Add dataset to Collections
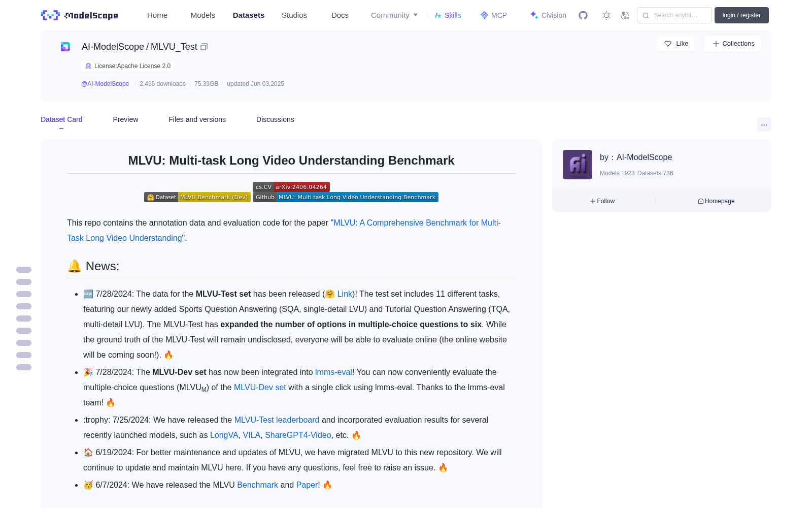Image resolution: width=812 pixels, height=508 pixels. (x=733, y=44)
